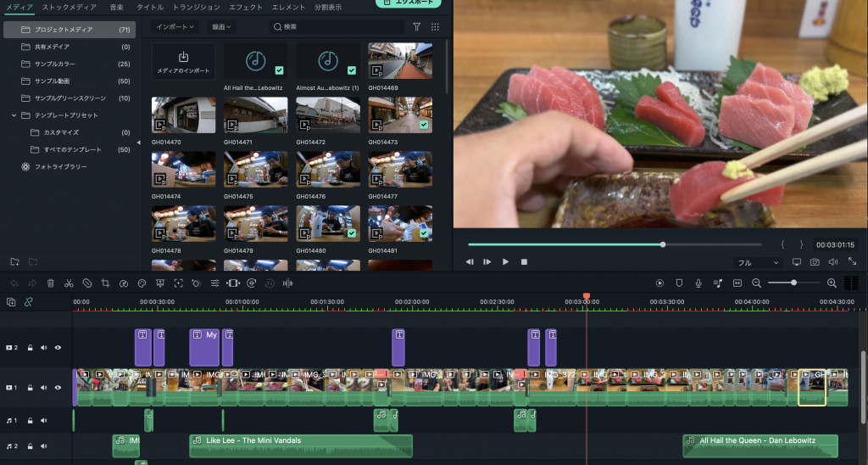Switch to the 音楽 tab
868x465 pixels.
tap(117, 7)
